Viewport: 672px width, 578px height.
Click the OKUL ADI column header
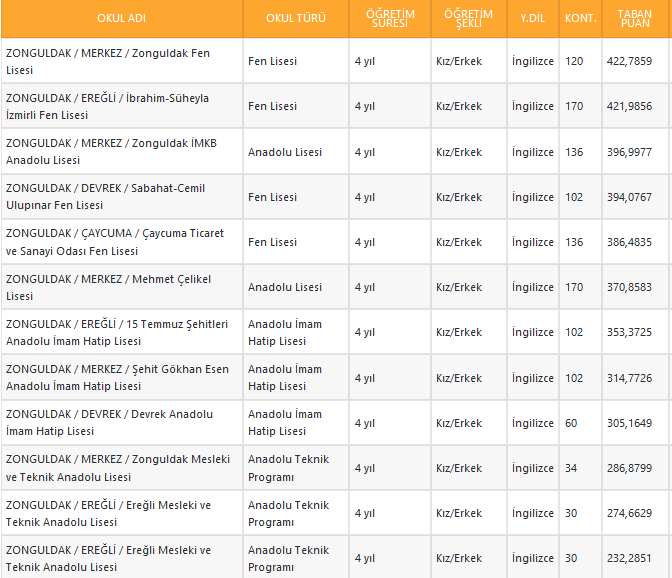click(121, 19)
